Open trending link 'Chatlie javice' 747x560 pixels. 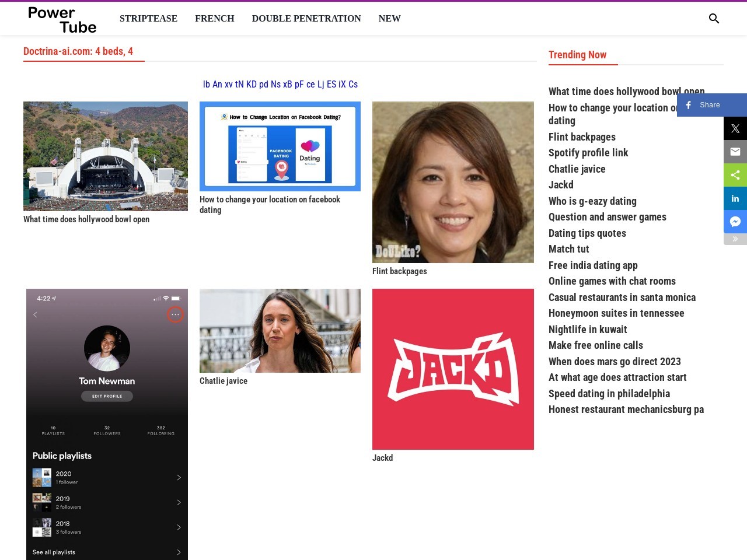577,169
